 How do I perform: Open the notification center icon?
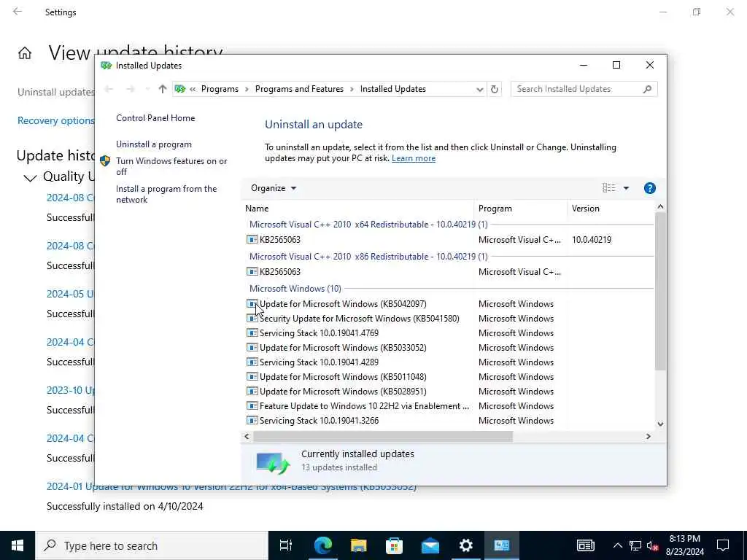click(x=723, y=545)
